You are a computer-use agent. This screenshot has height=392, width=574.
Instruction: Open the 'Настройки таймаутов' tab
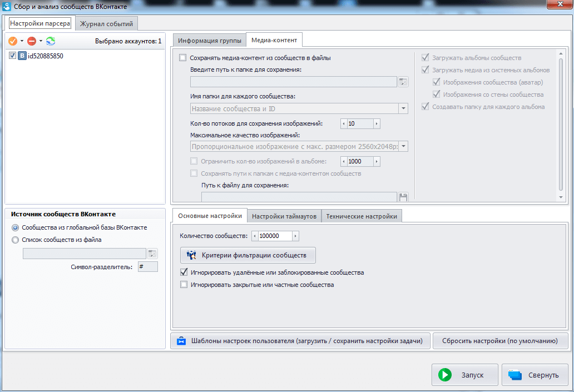point(284,216)
